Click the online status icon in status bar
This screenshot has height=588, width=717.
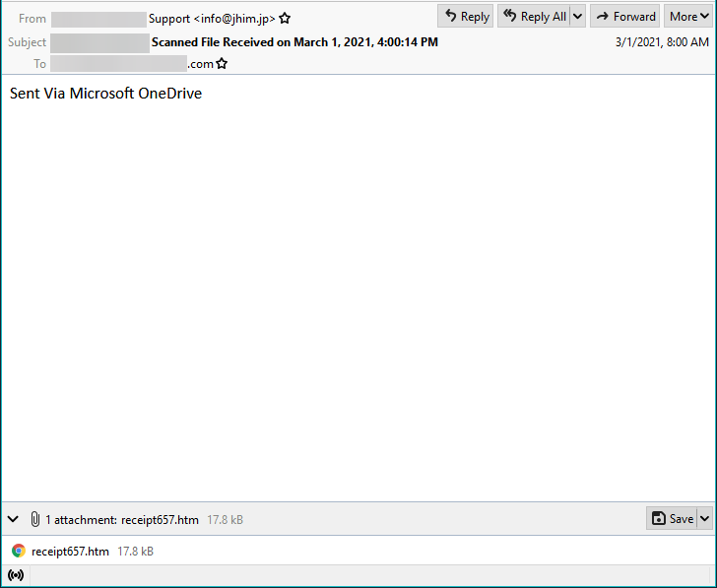pyautogui.click(x=16, y=575)
